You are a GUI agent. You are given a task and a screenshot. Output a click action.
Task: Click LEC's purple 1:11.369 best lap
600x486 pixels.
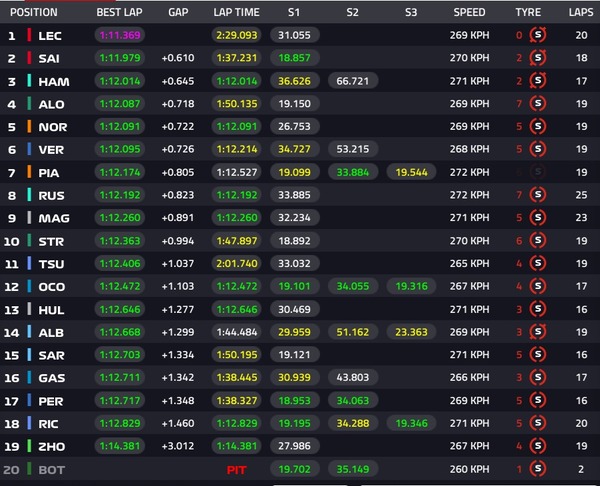coord(120,35)
